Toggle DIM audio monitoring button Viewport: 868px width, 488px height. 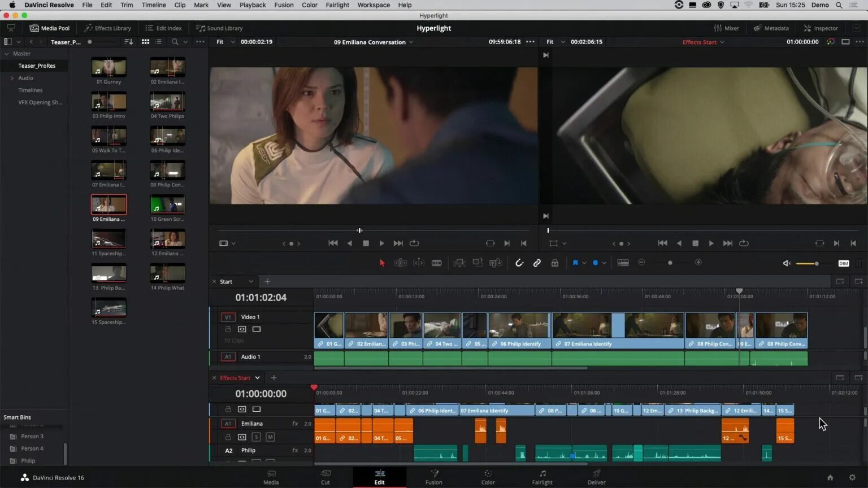pyautogui.click(x=843, y=263)
